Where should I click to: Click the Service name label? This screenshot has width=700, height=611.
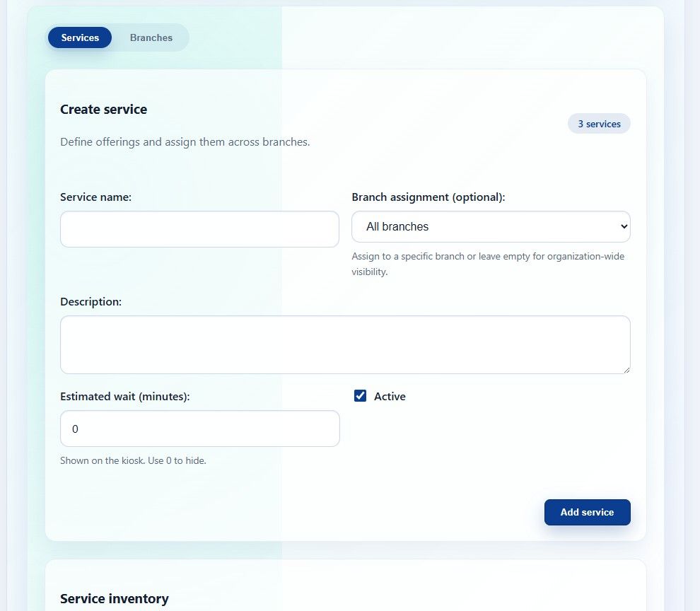(x=95, y=197)
